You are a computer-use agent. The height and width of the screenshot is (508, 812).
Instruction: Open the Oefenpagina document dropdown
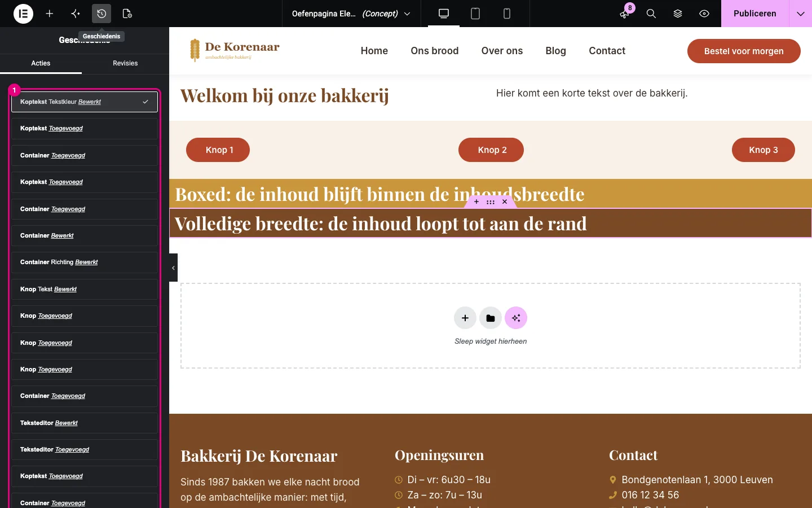(x=351, y=14)
